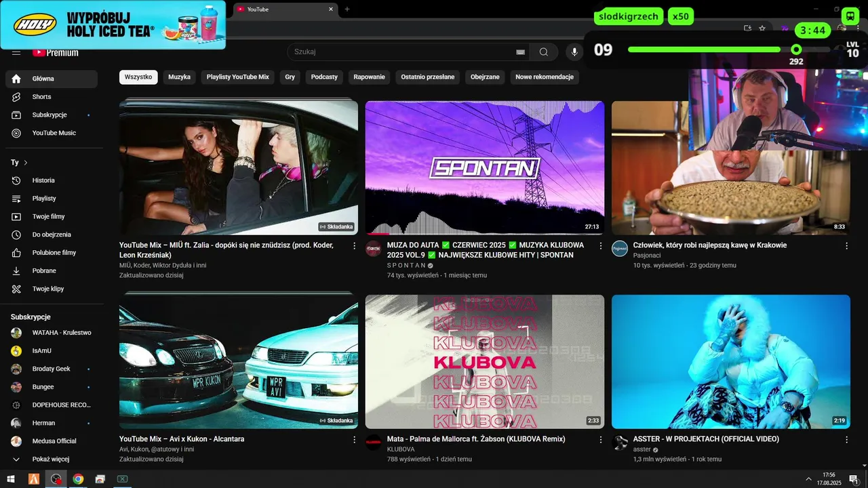Open more options for YouTube Mix Avi x Kukon
This screenshot has height=488, width=868.
click(354, 440)
